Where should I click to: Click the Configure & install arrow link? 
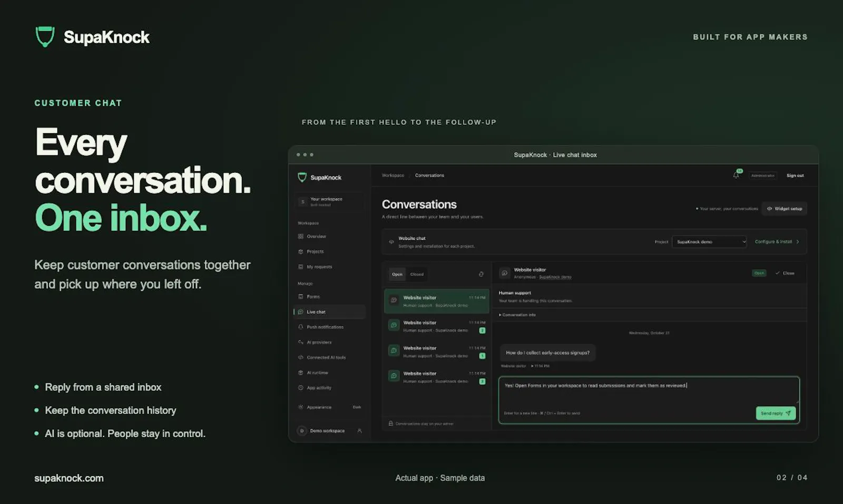(777, 242)
